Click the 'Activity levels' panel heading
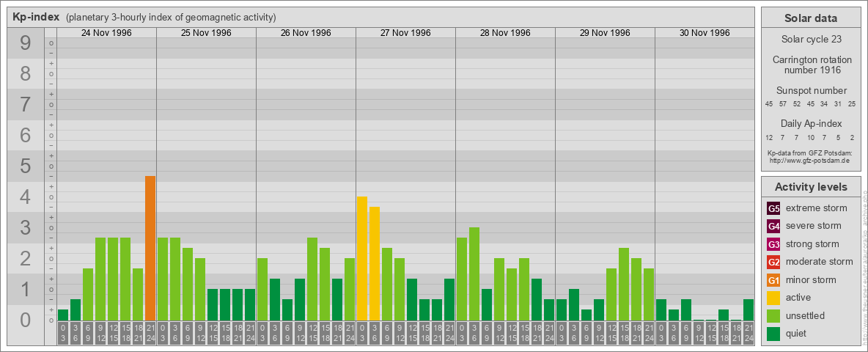 (x=810, y=187)
